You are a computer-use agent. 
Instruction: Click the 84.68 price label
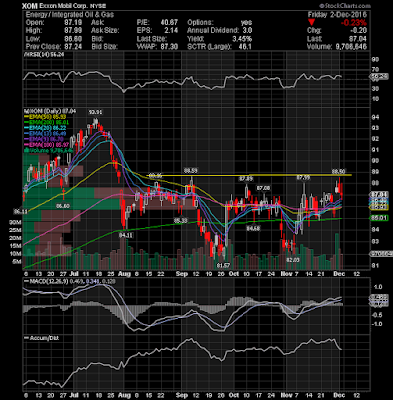[253, 229]
